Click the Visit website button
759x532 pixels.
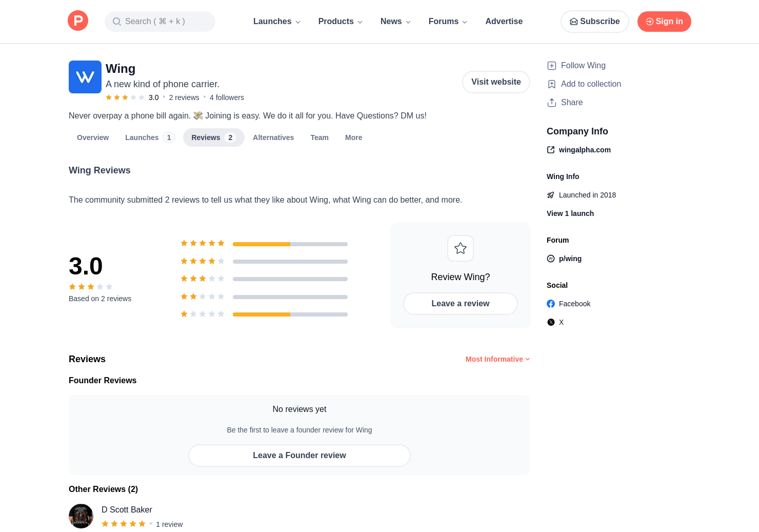point(496,82)
